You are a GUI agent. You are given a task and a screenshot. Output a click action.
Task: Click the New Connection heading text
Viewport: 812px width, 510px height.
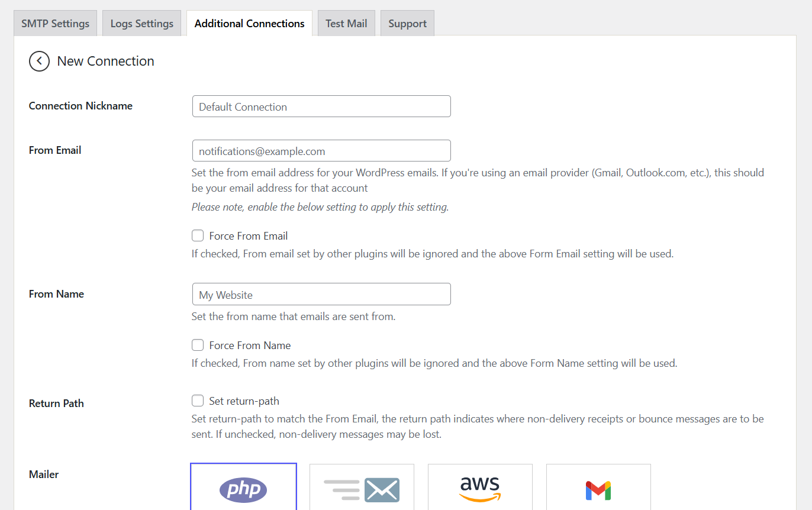105,61
